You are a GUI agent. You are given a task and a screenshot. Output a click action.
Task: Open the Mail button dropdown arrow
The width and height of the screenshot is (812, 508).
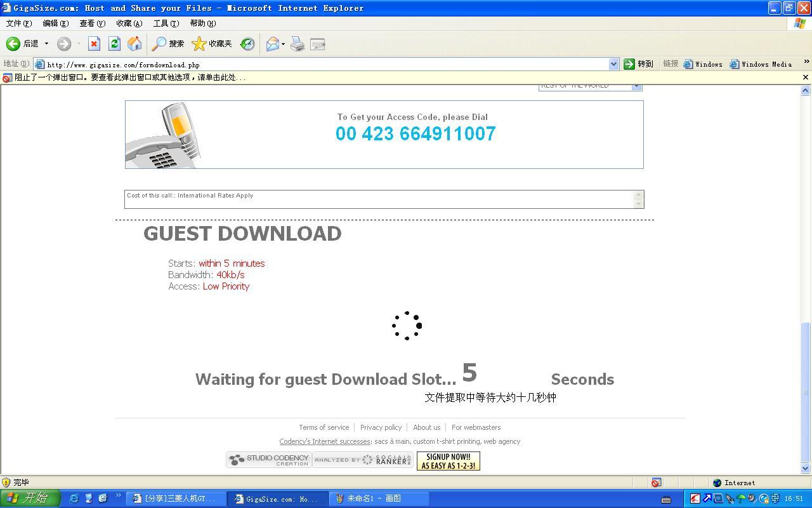(284, 44)
